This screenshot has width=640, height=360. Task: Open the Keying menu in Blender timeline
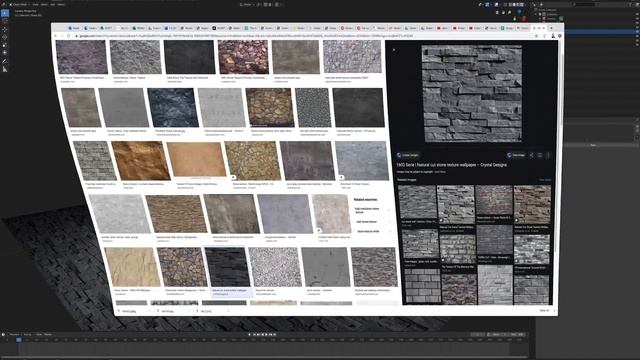(28, 334)
